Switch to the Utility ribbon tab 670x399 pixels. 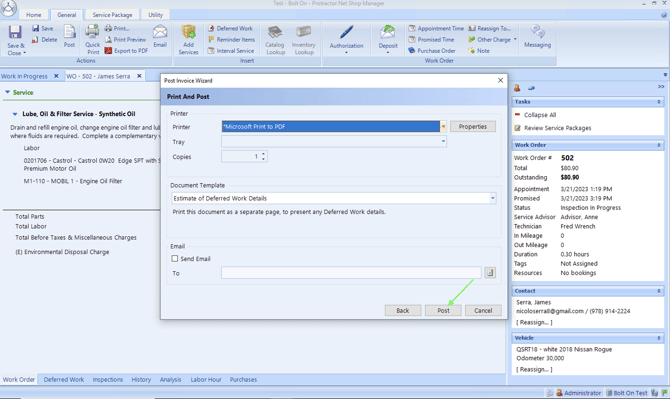156,15
